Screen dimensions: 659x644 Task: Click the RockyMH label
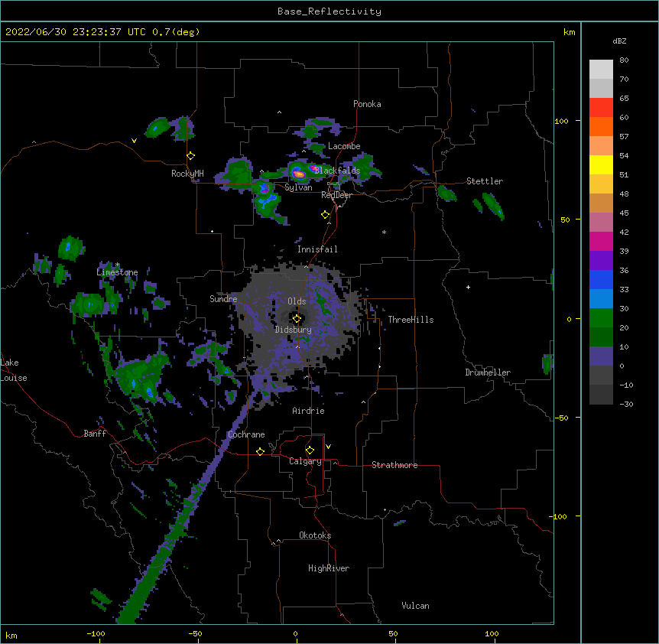point(187,174)
